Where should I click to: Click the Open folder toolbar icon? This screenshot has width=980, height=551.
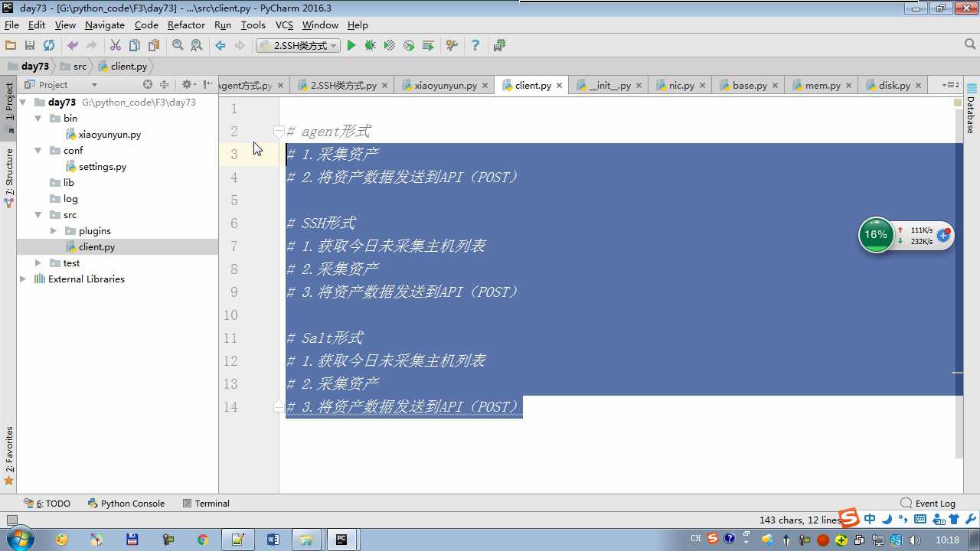click(11, 46)
